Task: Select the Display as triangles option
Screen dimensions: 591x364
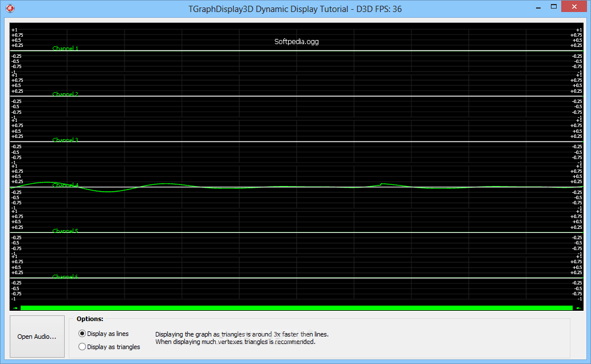Action: [109, 347]
